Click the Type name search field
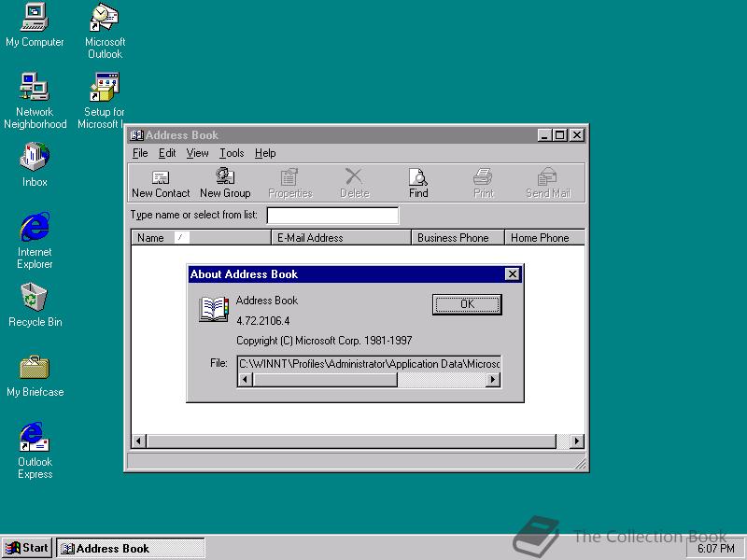The width and height of the screenshot is (747, 560). tap(332, 216)
